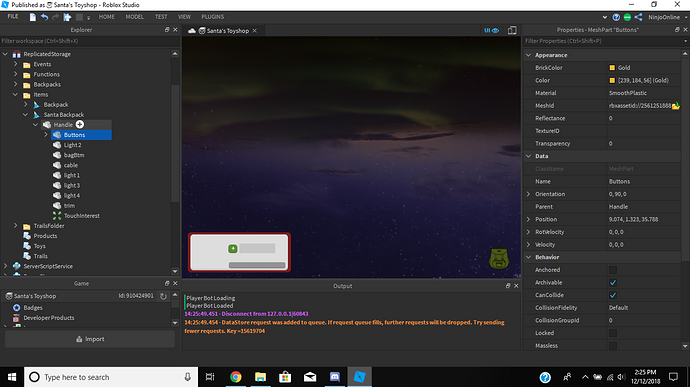
Task: Collapse the ReplicatedStorage tree node
Action: tap(5, 54)
